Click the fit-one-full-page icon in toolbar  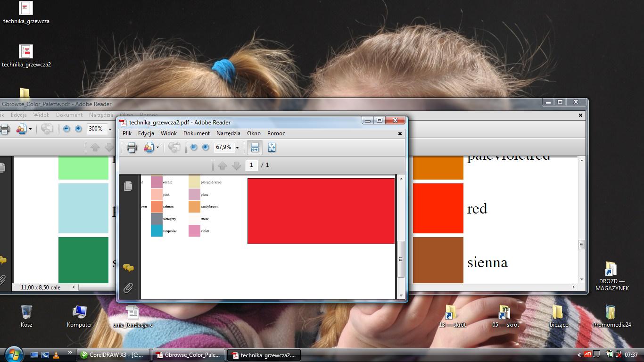click(272, 148)
